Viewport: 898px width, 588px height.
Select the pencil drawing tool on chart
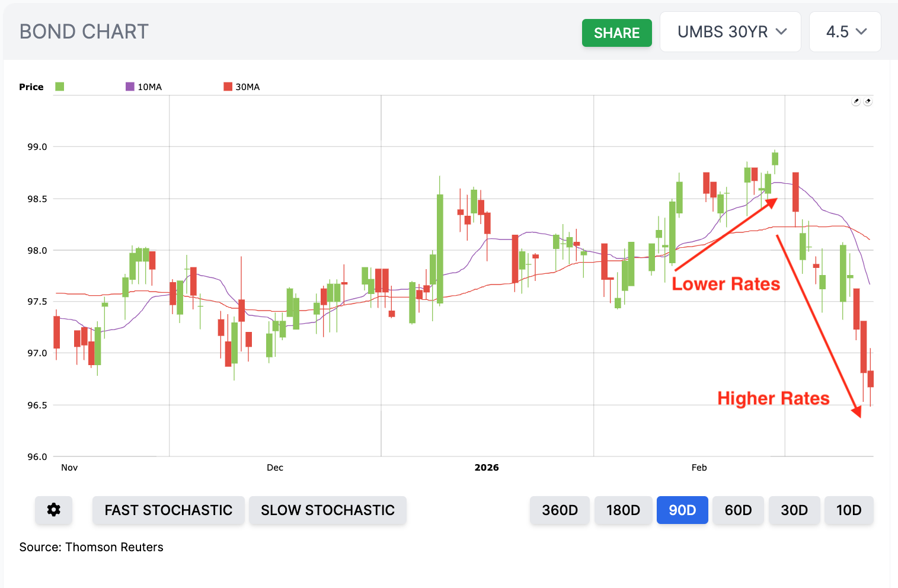click(x=856, y=101)
